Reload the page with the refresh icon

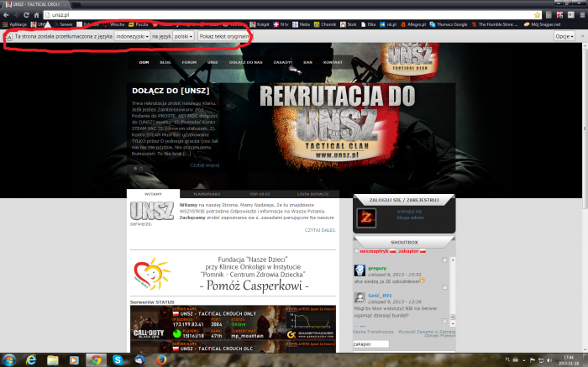tap(26, 15)
